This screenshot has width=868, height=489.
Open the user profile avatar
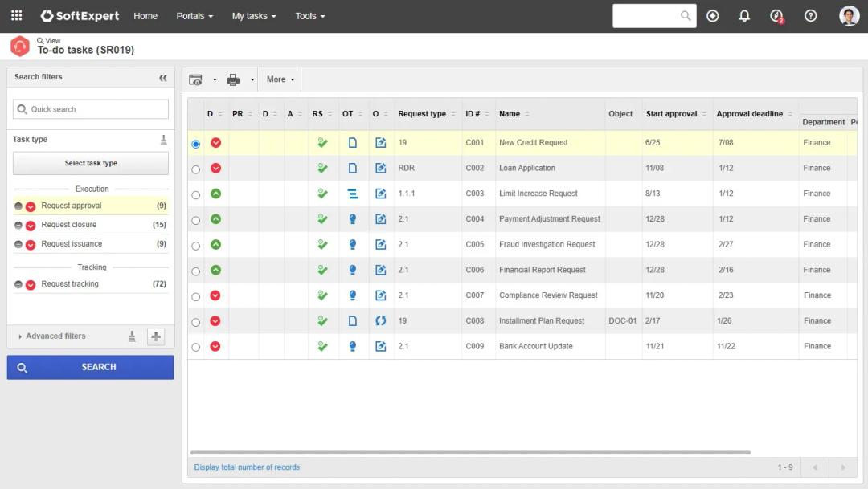point(849,16)
